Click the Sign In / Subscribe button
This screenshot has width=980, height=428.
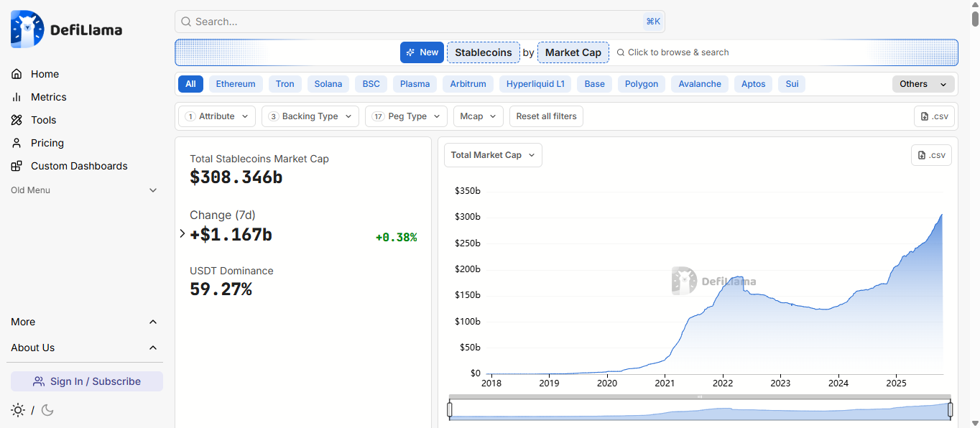click(87, 381)
